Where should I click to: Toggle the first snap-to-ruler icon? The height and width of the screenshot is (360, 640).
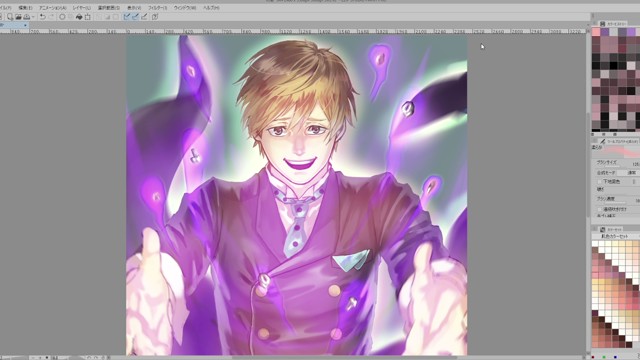(127, 17)
